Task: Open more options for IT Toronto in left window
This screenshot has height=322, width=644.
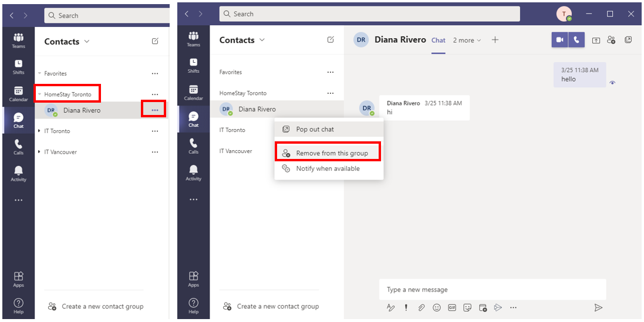Action: click(155, 131)
